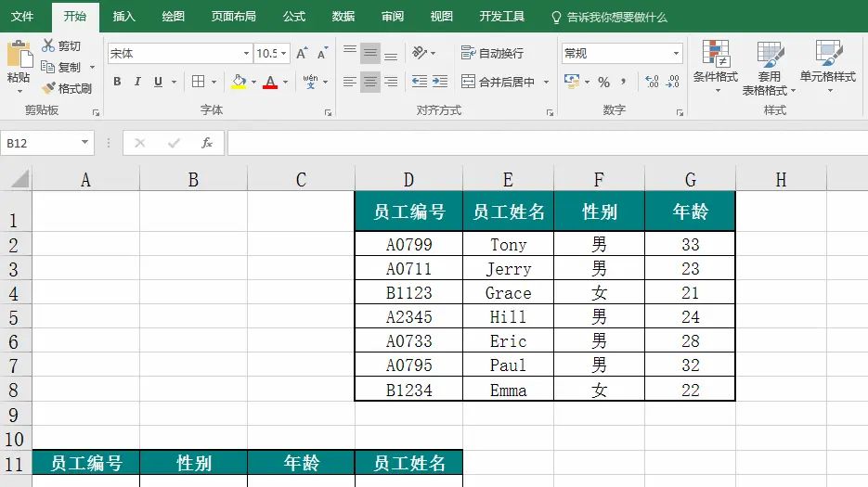Screen dimensions: 868x487
Task: Toggle Bold formatting
Action: coord(117,82)
